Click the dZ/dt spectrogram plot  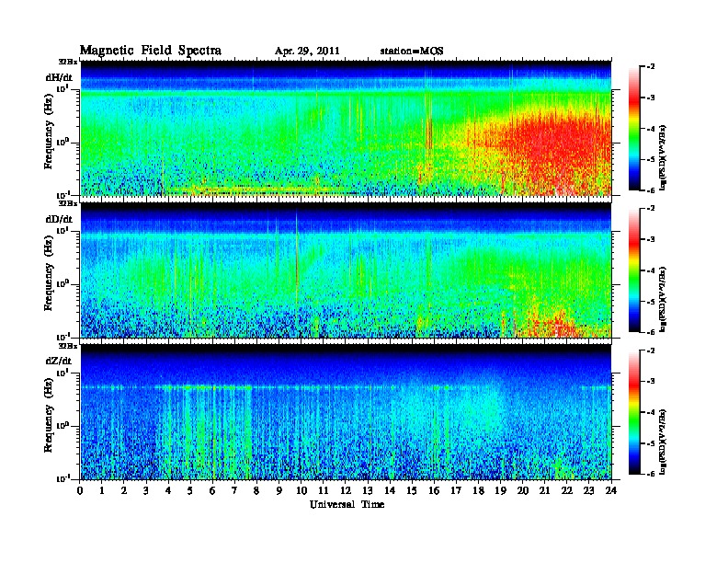(x=346, y=412)
